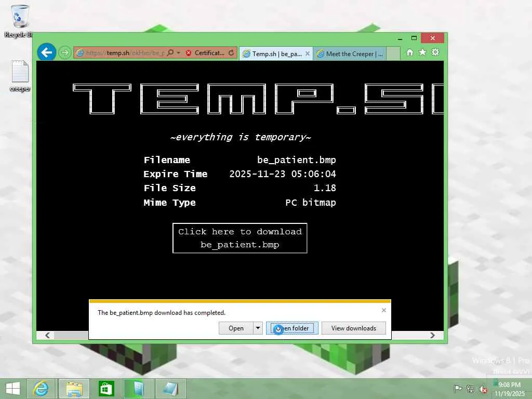Screen dimensions: 532x399
Task: Minimize the Internet Explorer window
Action: pyautogui.click(x=400, y=38)
